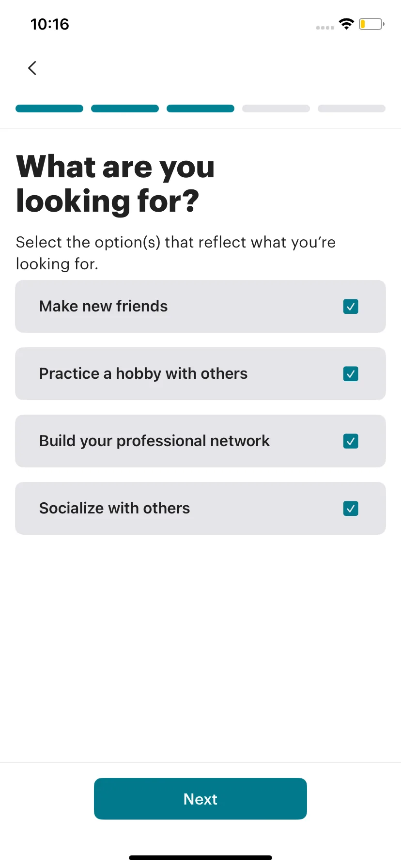Uncheck Practice a hobby with others checkbox
This screenshot has height=868, width=401.
[351, 374]
